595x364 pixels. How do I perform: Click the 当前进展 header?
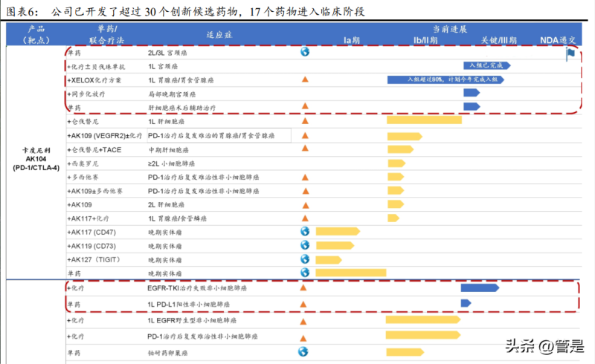coord(450,29)
